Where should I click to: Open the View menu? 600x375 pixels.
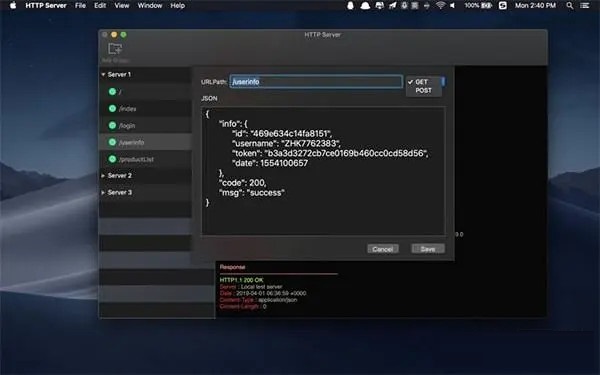click(122, 6)
